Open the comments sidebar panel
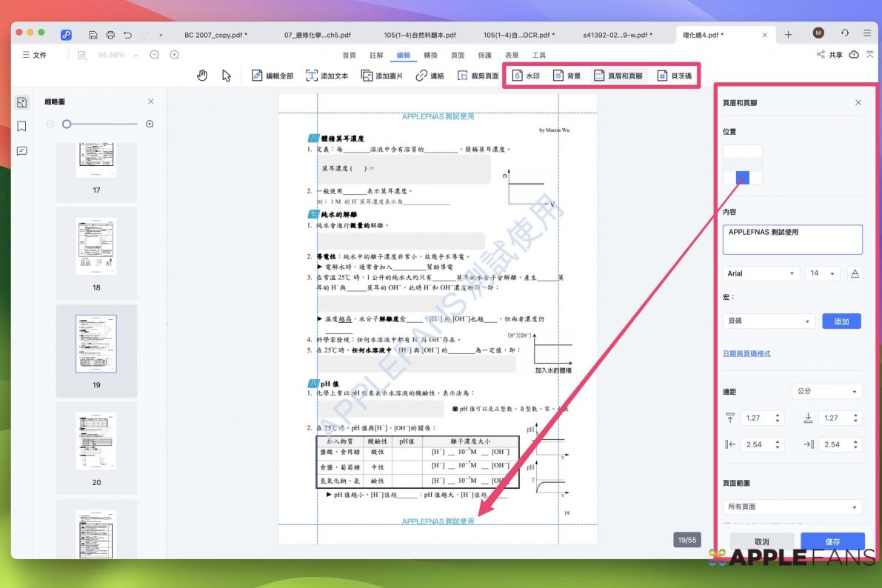This screenshot has height=588, width=882. [x=21, y=151]
